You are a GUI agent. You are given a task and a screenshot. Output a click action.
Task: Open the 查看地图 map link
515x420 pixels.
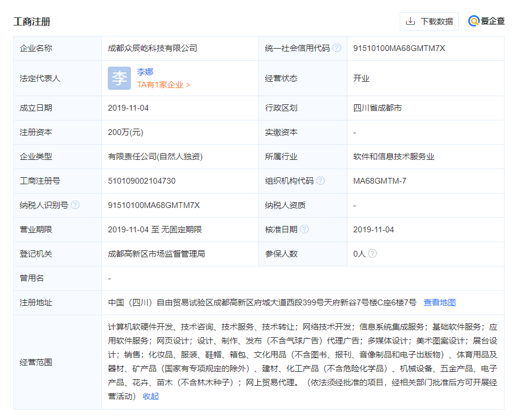(x=440, y=302)
